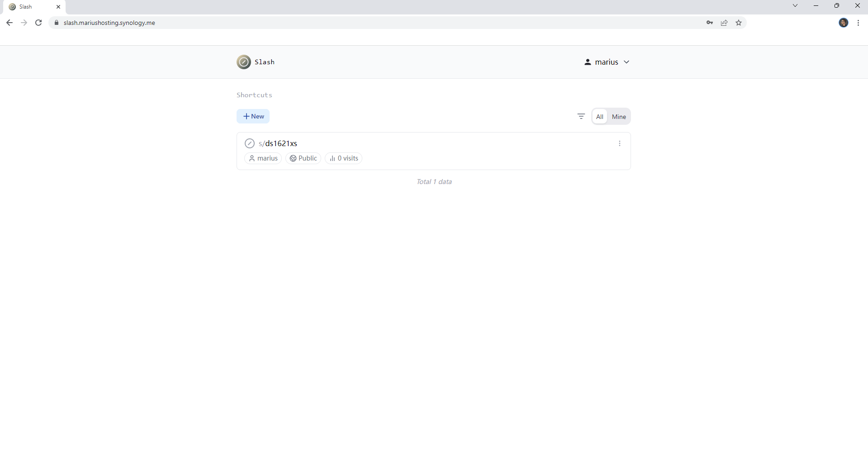Open the Chrome menu with three vertical dots
868x464 pixels.
(x=859, y=23)
